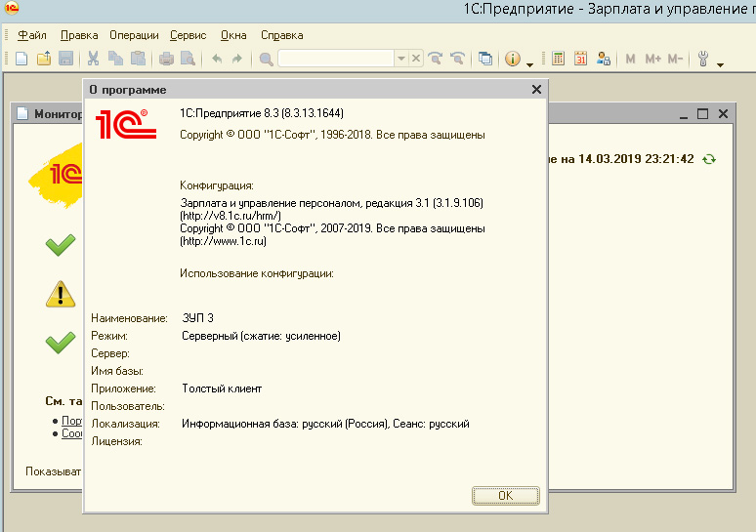Click version text 8.3.13.1644
The height and width of the screenshot is (532, 756).
313,113
